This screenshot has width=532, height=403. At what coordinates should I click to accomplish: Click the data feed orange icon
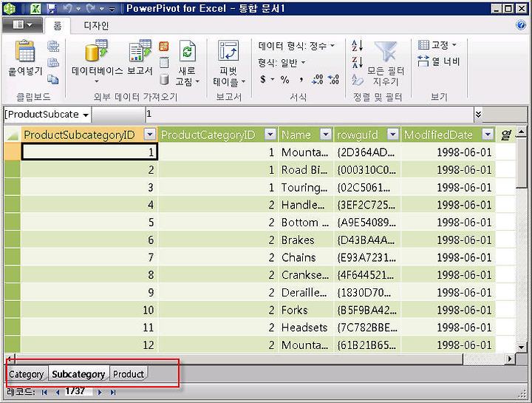coord(164,46)
